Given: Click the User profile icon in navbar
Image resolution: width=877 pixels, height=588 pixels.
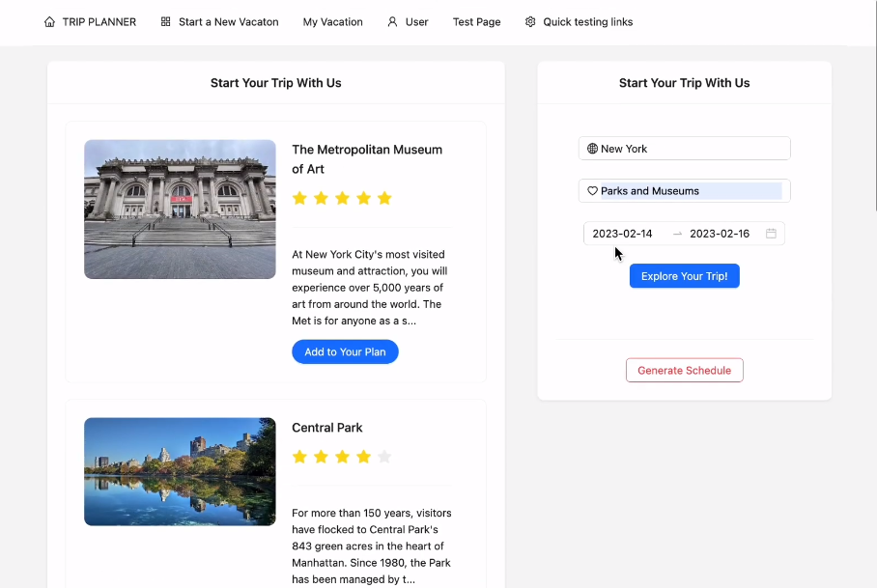Looking at the screenshot, I should [x=392, y=22].
